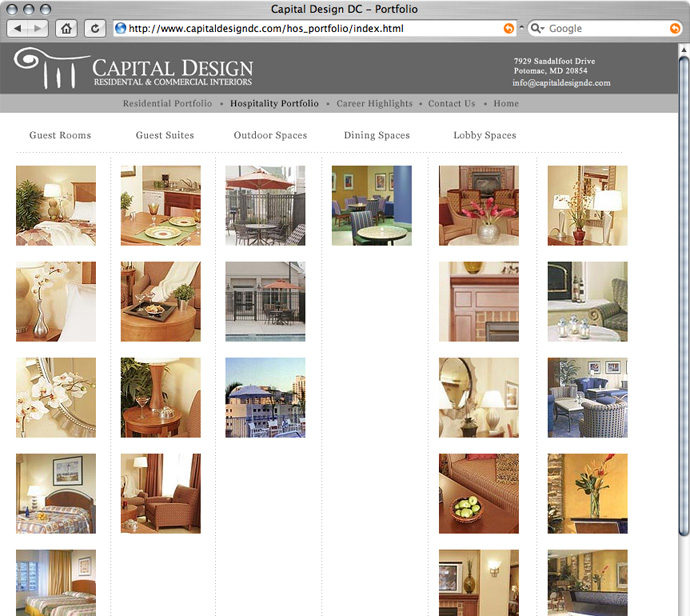
Task: Go forward using the browser forward arrow
Action: click(x=38, y=29)
